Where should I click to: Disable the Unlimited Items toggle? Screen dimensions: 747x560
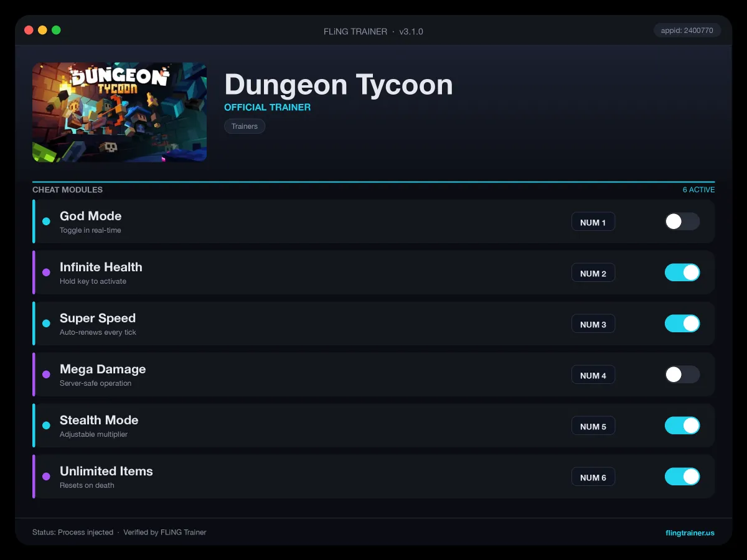click(x=682, y=477)
